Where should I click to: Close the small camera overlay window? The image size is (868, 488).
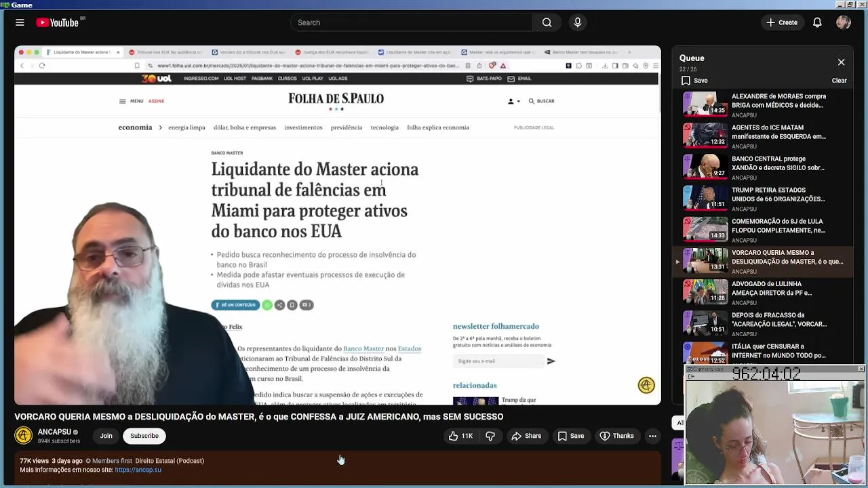pyautogui.click(x=861, y=369)
